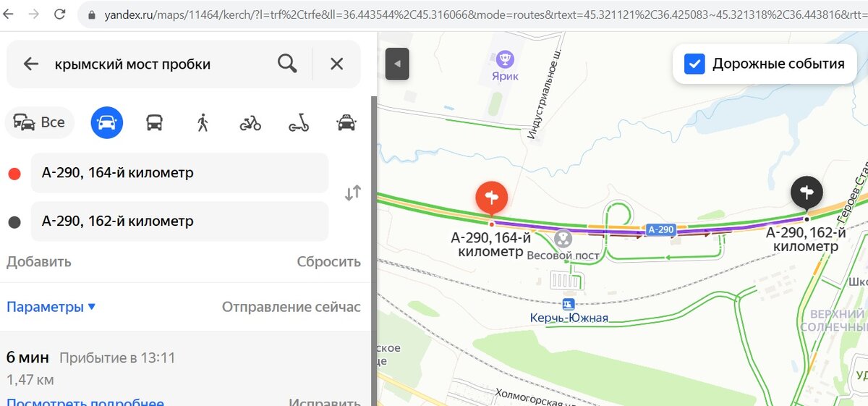
Task: Swap start and end route points
Action: click(352, 193)
